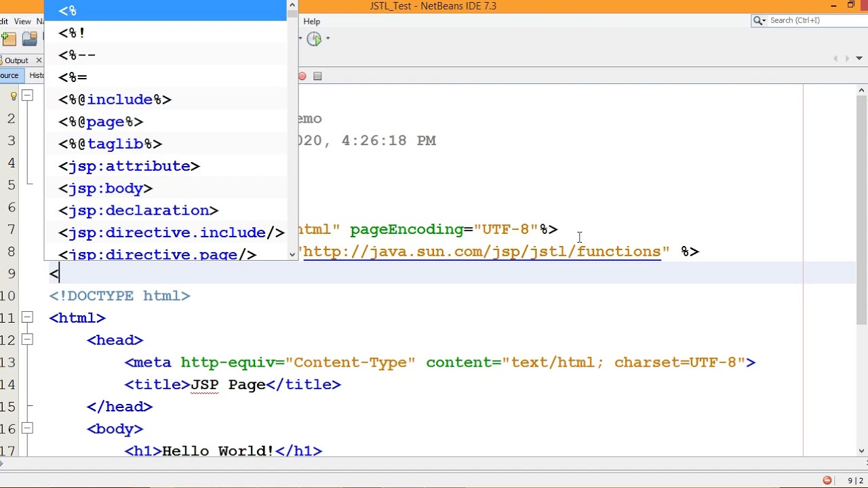The height and width of the screenshot is (488, 868).
Task: Open the Profile Project dropdown arrow
Action: tap(328, 39)
